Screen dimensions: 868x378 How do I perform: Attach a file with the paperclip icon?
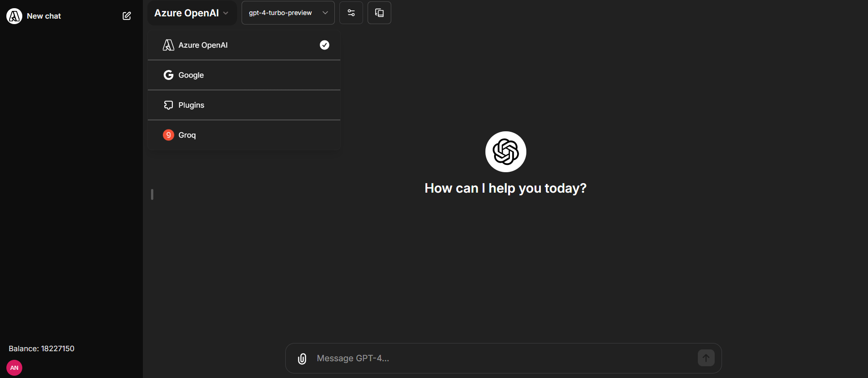pyautogui.click(x=302, y=359)
